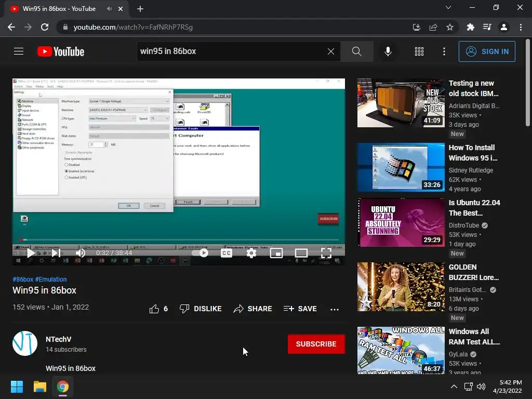Open Windows Start menu
Viewport: 532px width, 399px height.
17,387
